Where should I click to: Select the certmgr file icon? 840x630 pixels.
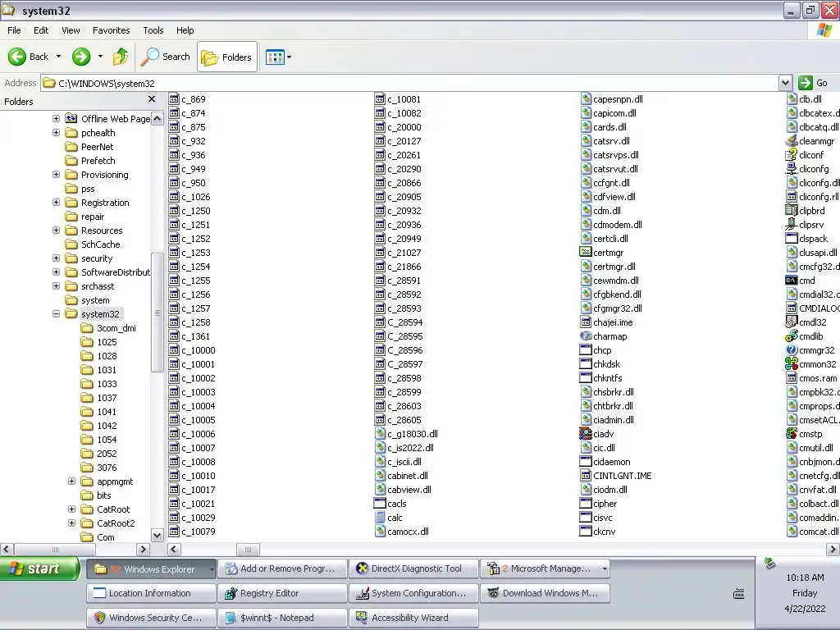tap(586, 253)
